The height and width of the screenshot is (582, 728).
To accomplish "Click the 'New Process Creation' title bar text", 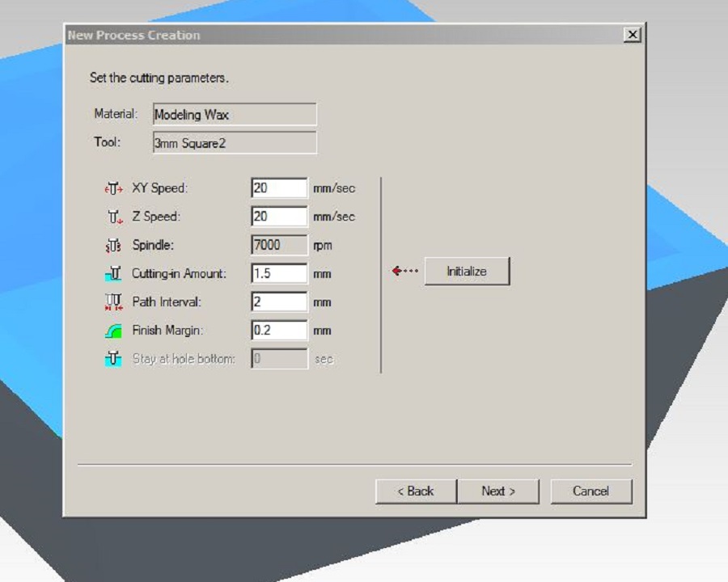I will (x=133, y=36).
